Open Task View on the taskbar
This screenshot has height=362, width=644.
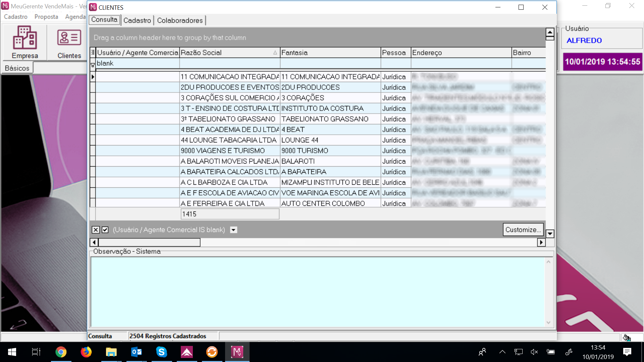click(36, 352)
